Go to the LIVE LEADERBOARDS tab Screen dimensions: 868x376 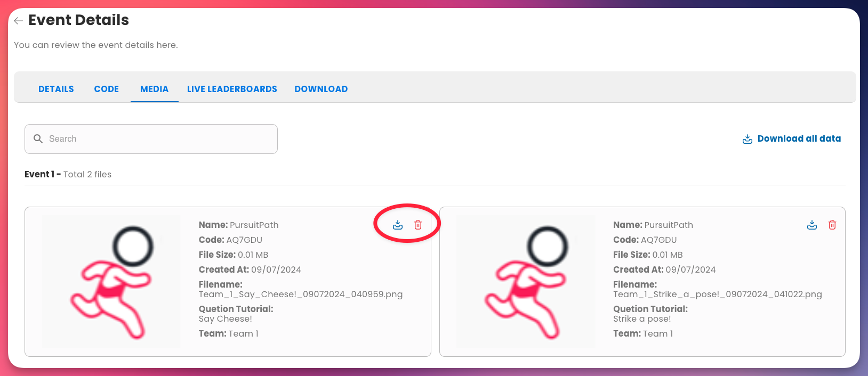click(232, 89)
